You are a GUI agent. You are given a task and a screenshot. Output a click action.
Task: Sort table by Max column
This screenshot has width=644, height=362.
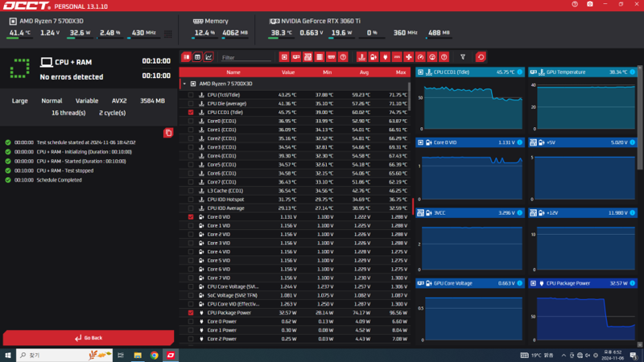[x=401, y=72]
